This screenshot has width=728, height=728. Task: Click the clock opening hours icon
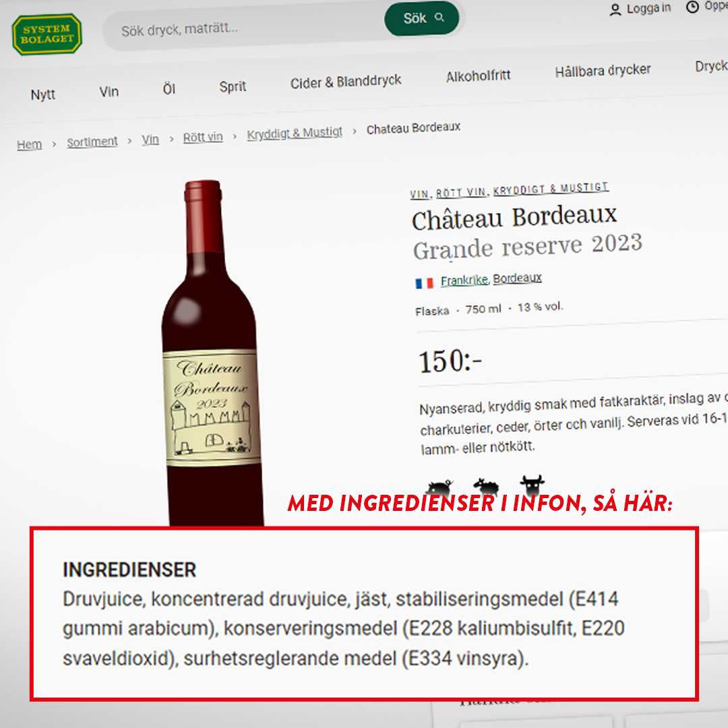692,7
